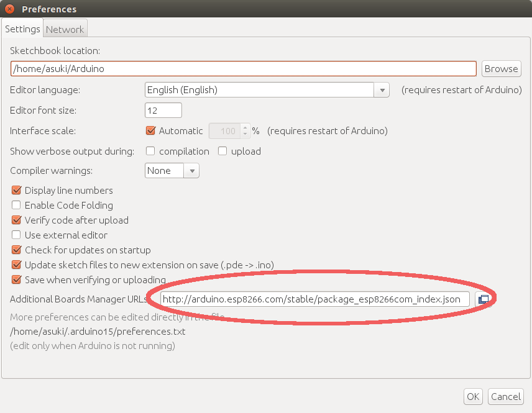Toggle Update sketch files to new extension
The width and height of the screenshot is (532, 413).
click(16, 265)
